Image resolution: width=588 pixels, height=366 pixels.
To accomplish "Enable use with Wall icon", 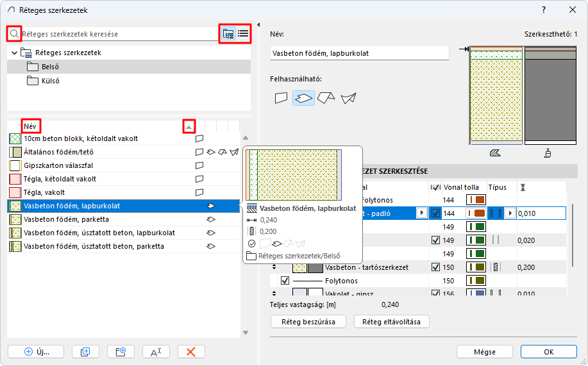I will [x=280, y=98].
